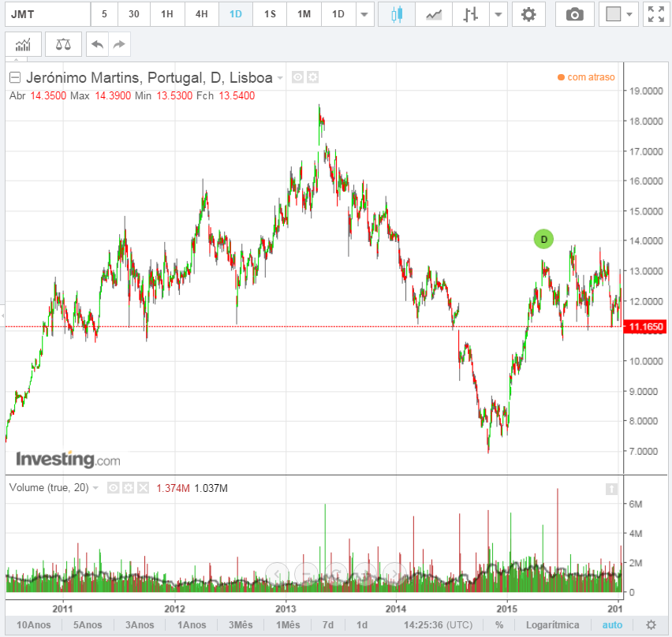The image size is (672, 637).
Task: Set range to 1Mês
Action: [288, 625]
